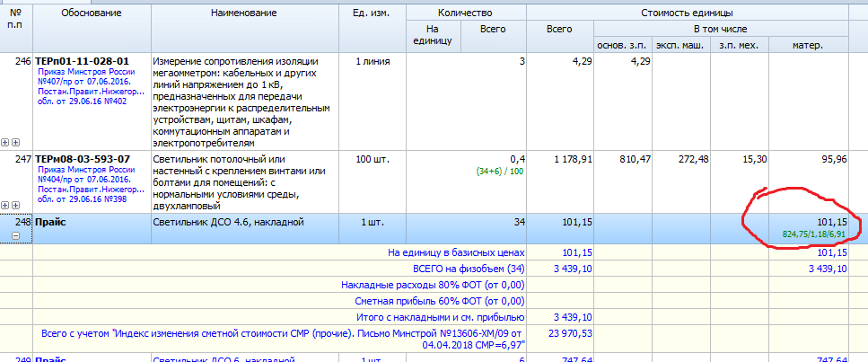868x362 pixels.
Task: Select the 'В том числе' subheader
Action: tap(721, 29)
